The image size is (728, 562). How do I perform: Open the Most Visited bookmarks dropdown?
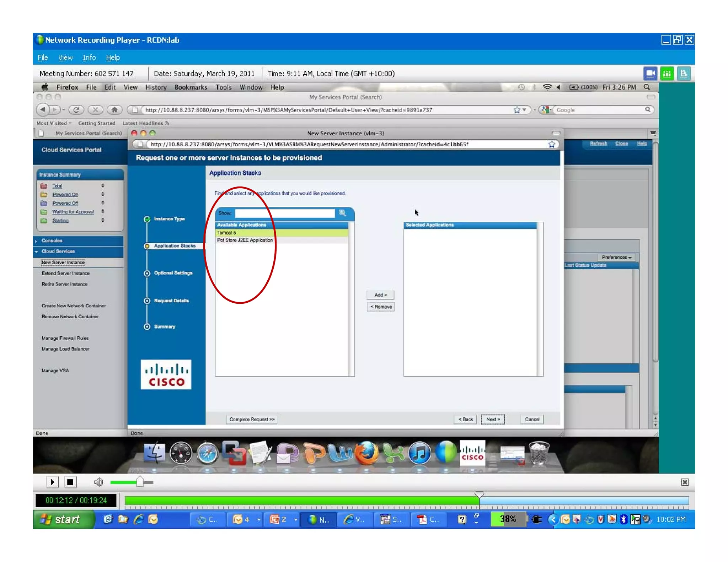54,123
